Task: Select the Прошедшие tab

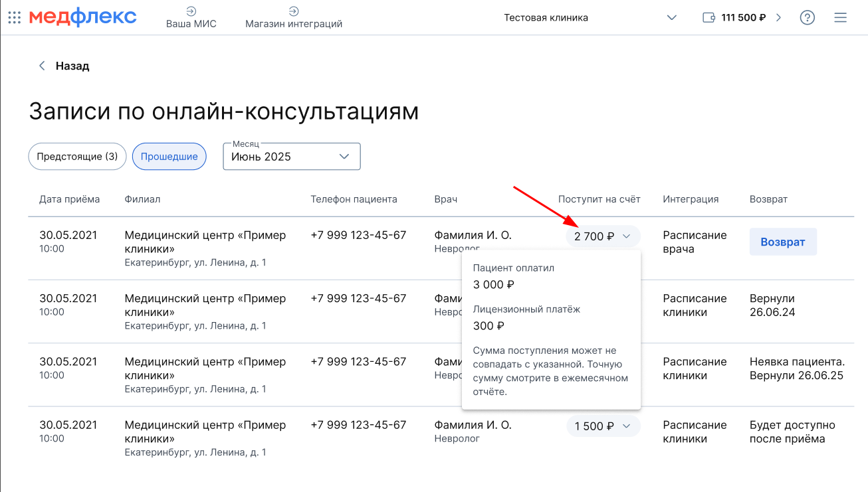Action: 169,157
